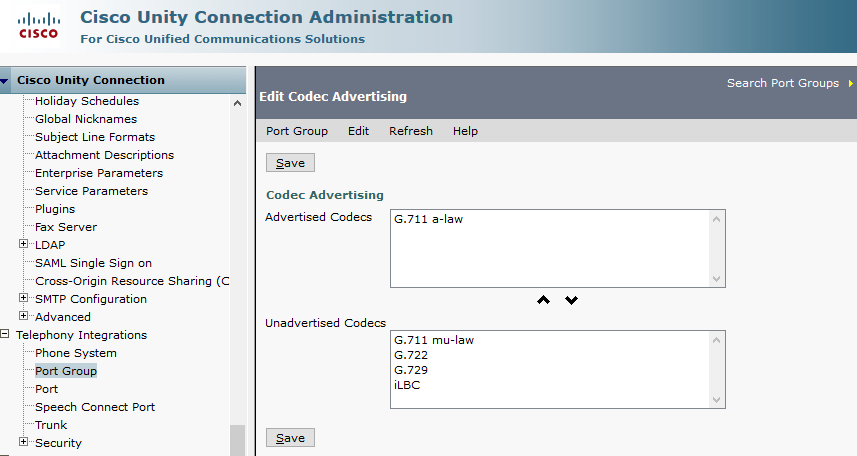The height and width of the screenshot is (456, 857).
Task: Click Unadvertised Codecs scrollbar up arrow
Action: point(717,340)
